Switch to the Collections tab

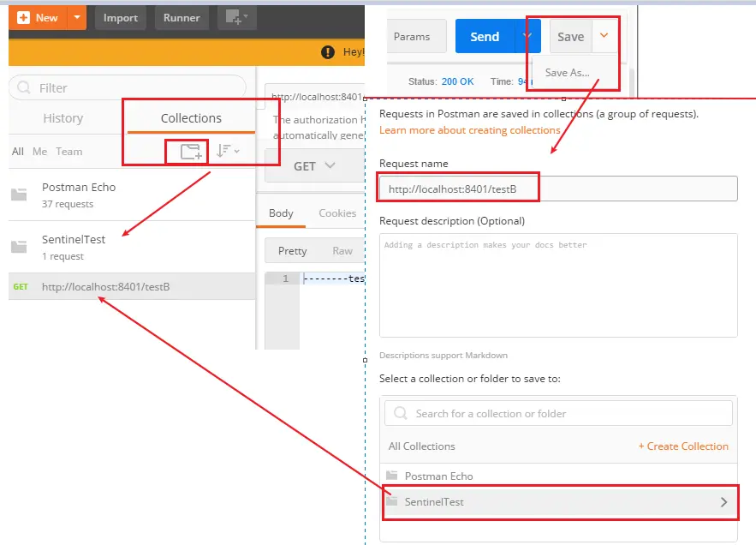pyautogui.click(x=191, y=118)
